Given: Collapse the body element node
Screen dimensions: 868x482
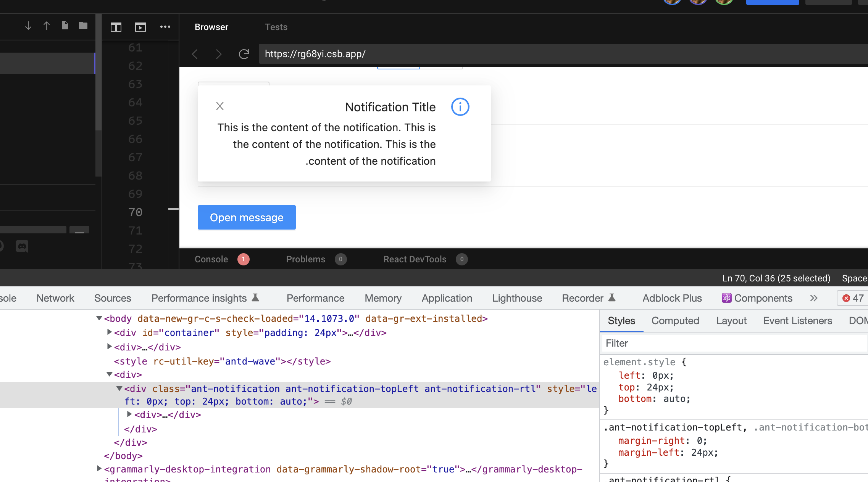Looking at the screenshot, I should [99, 318].
